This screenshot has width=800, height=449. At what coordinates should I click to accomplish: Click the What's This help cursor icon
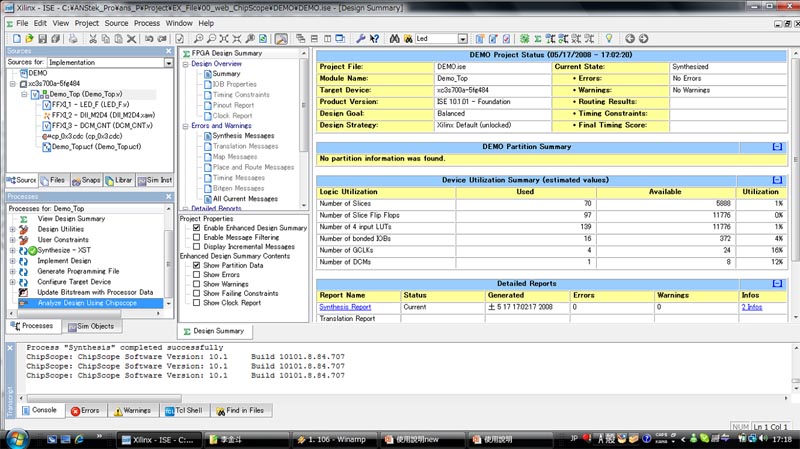(x=374, y=39)
